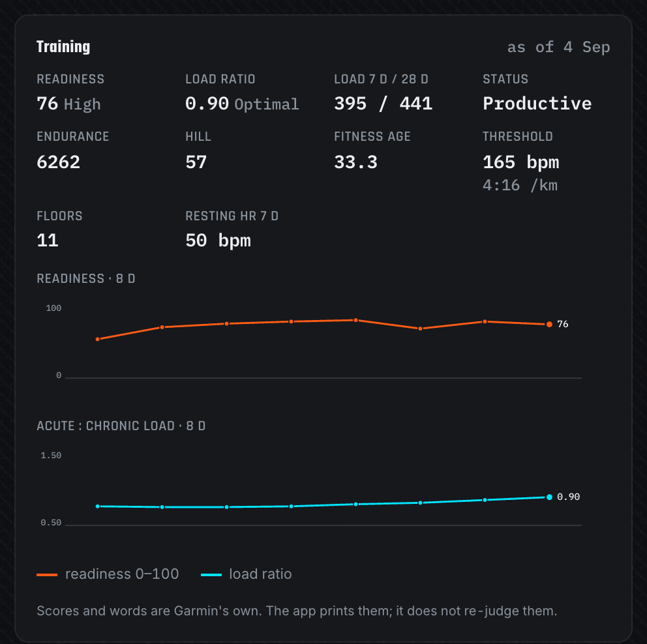Select the FLOORS label
647x644 pixels.
click(x=59, y=216)
